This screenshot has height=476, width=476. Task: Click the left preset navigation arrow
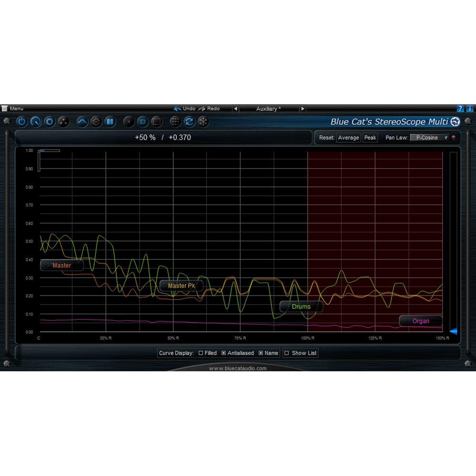click(x=236, y=109)
